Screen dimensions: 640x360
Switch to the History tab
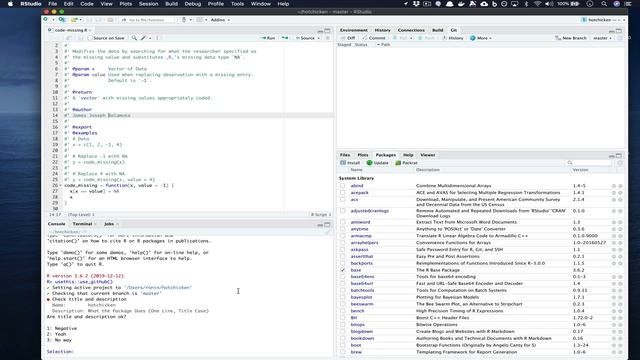click(x=382, y=30)
